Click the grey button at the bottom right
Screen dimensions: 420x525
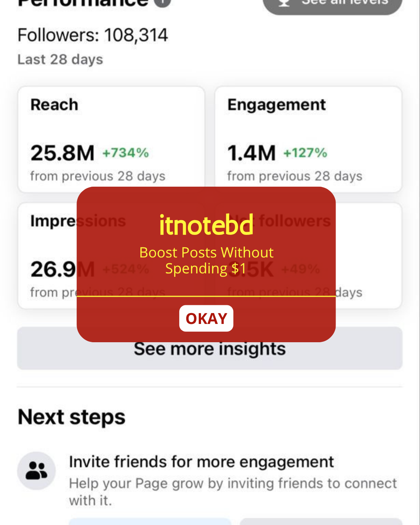[x=321, y=521]
